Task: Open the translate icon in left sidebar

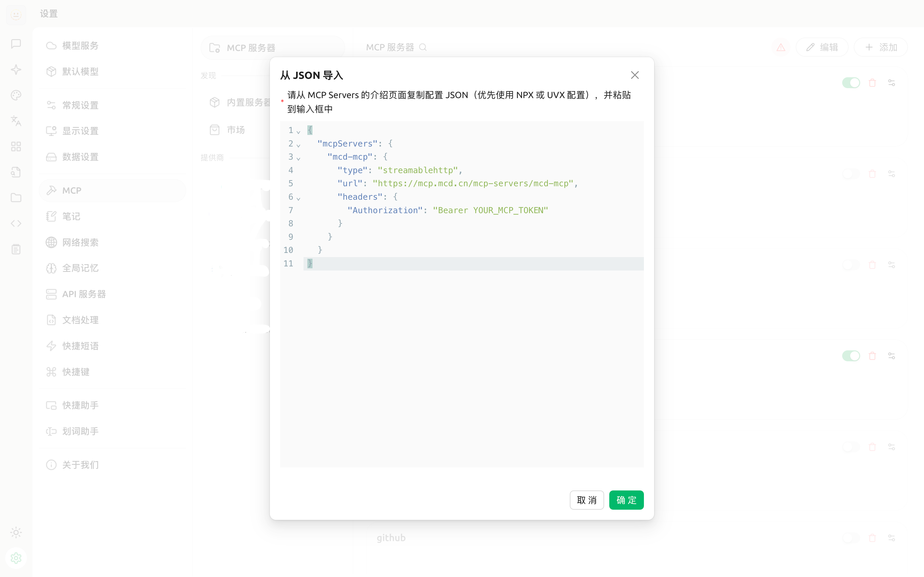Action: [16, 121]
